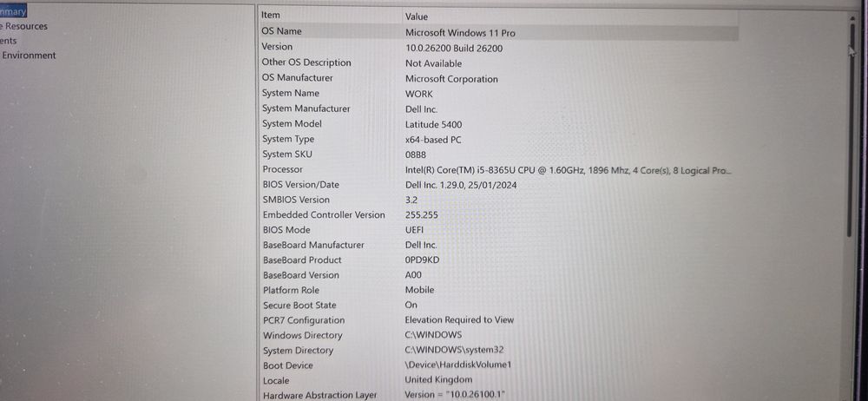Select the System SKU row label
This screenshot has width=868, height=401.
point(286,154)
